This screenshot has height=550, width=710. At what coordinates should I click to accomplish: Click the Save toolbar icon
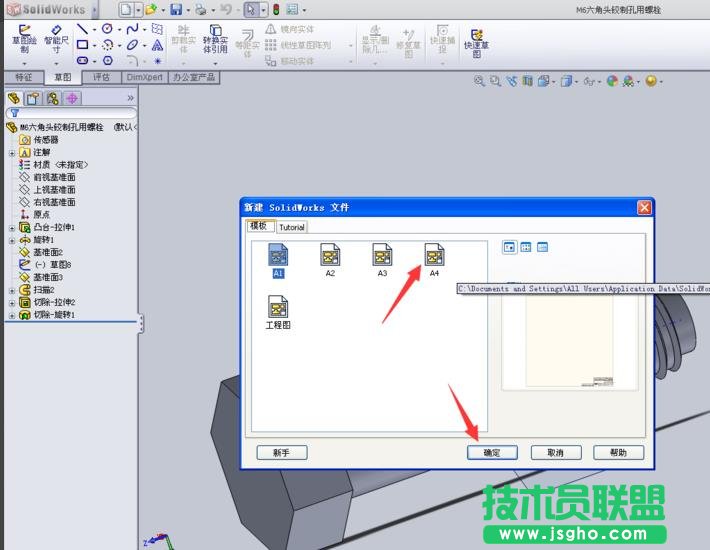tap(176, 9)
